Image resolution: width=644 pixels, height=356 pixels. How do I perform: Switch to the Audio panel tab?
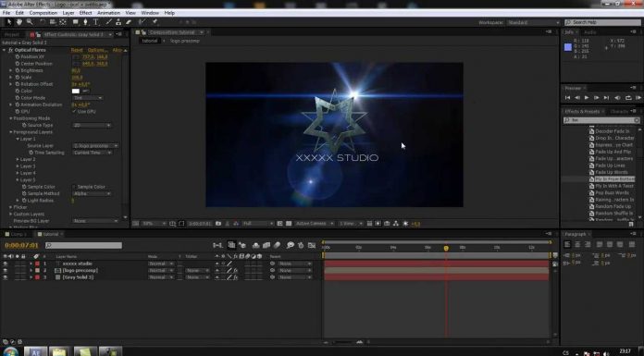pyautogui.click(x=589, y=32)
